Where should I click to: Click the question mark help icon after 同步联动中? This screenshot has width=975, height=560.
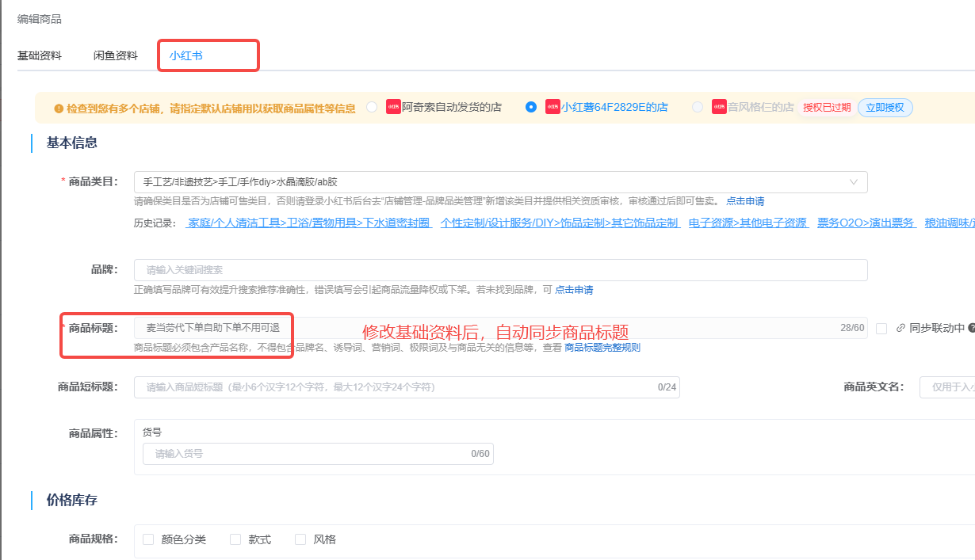[x=971, y=328]
